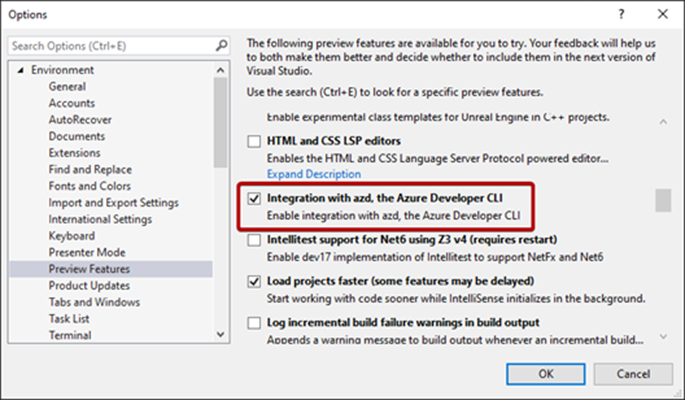
Task: Click the features list scrollbar thumb
Action: point(662,200)
